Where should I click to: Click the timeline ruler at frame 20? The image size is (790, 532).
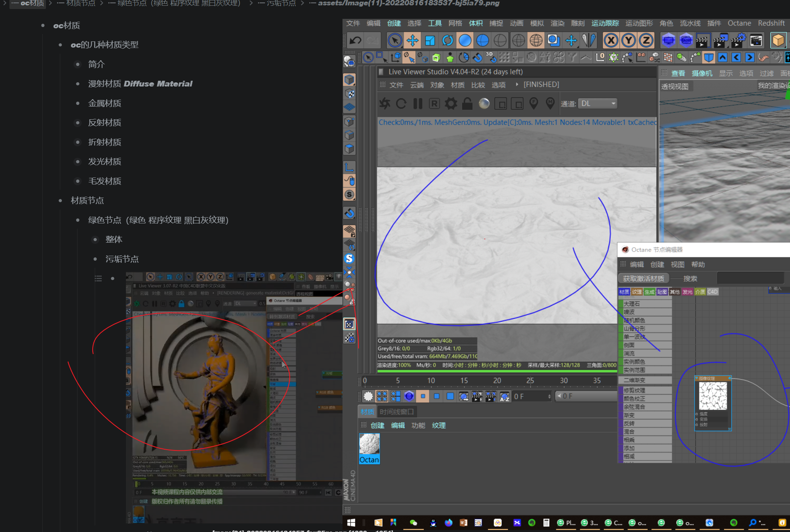click(497, 381)
